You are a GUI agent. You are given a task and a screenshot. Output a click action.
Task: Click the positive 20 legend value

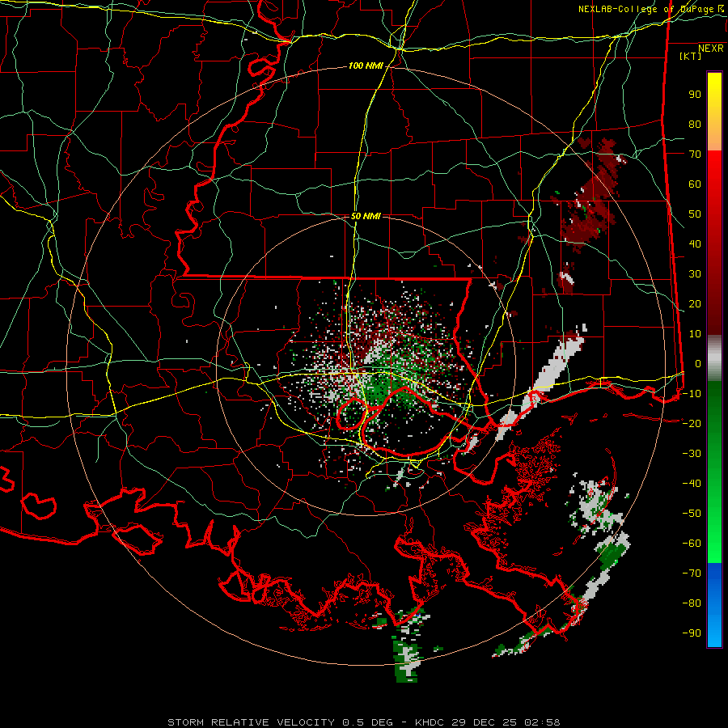695,304
